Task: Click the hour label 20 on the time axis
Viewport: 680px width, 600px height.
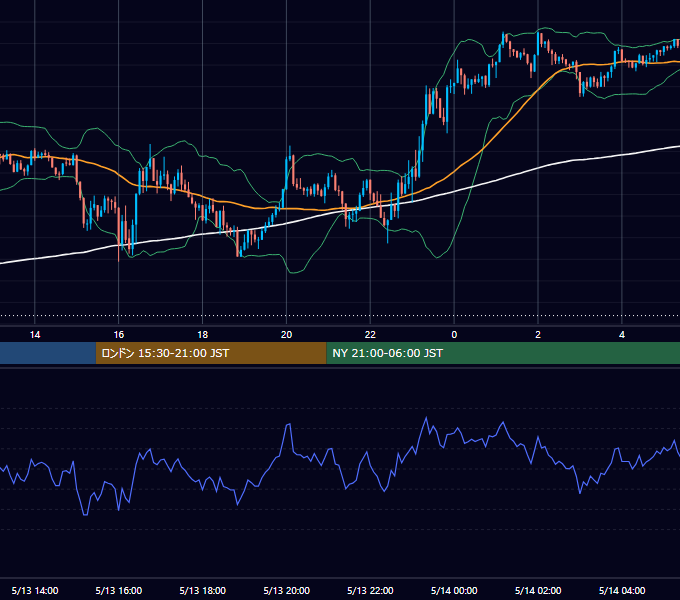Action: [x=286, y=335]
